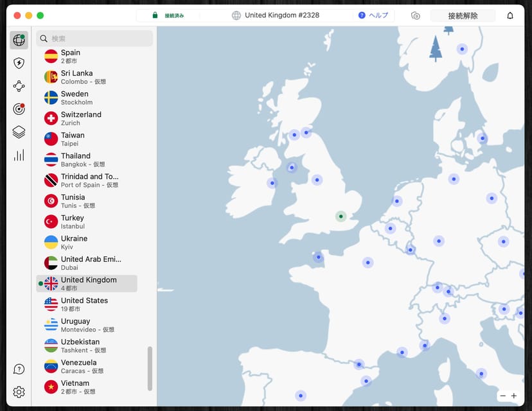Open the Threat Protection shield icon

19,63
